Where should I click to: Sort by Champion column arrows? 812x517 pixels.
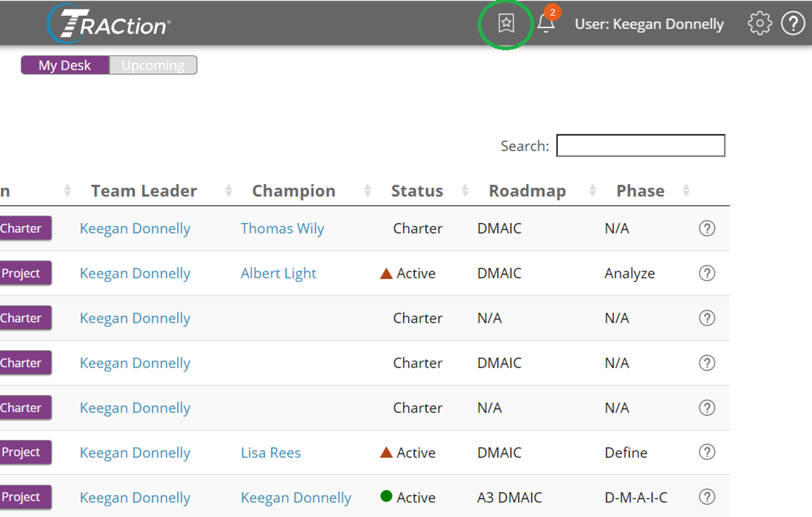367,191
